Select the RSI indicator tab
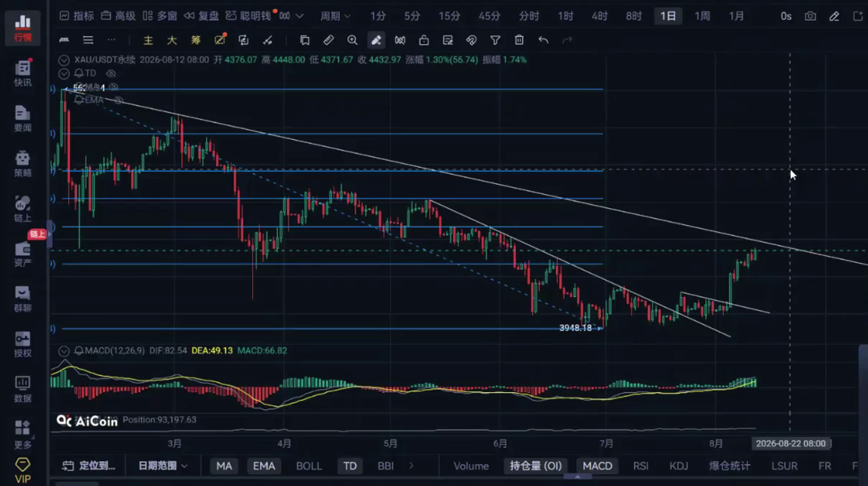The width and height of the screenshot is (868, 486). 641,466
